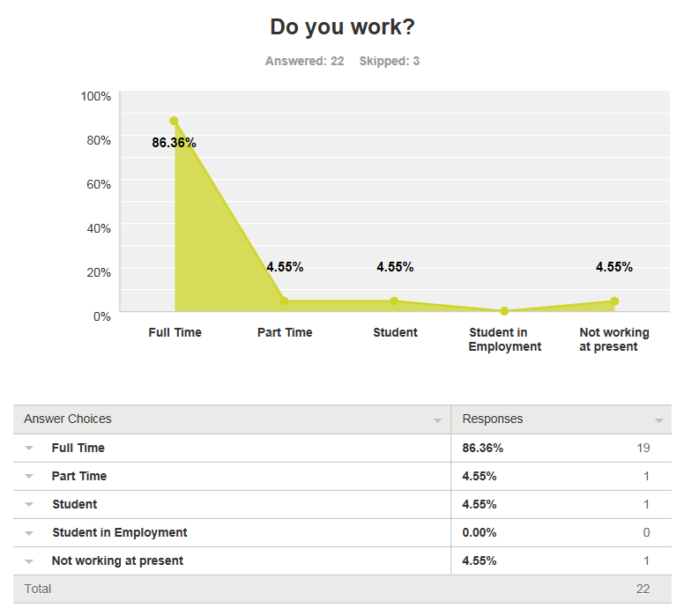684x616 pixels.
Task: Expand the Student in Employment row arrow
Action: [29, 533]
